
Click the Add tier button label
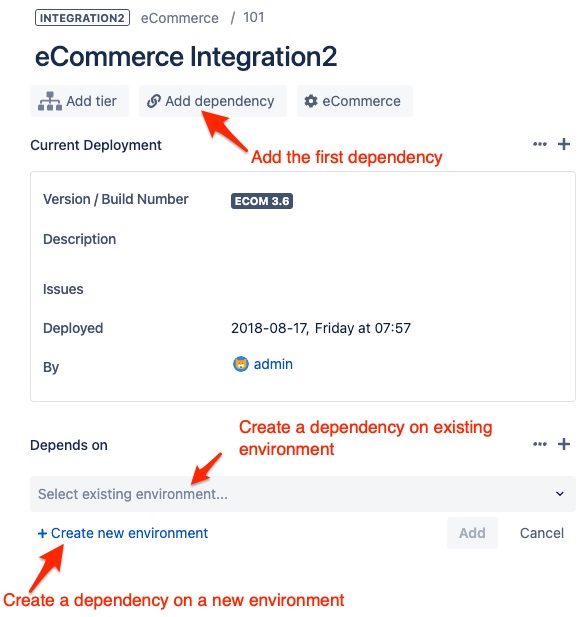[x=91, y=101]
